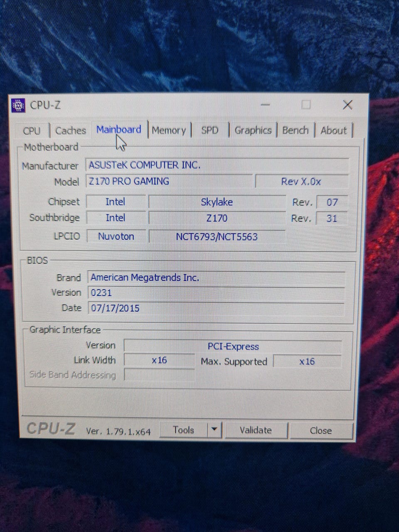Click the BIOS version 0231 field
Viewport: 399px width, 532px height.
pyautogui.click(x=216, y=293)
